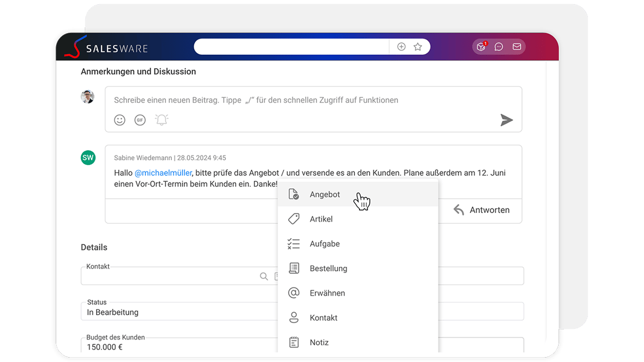Click the star favorite icon in search bar
The width and height of the screenshot is (644, 362).
tap(418, 47)
